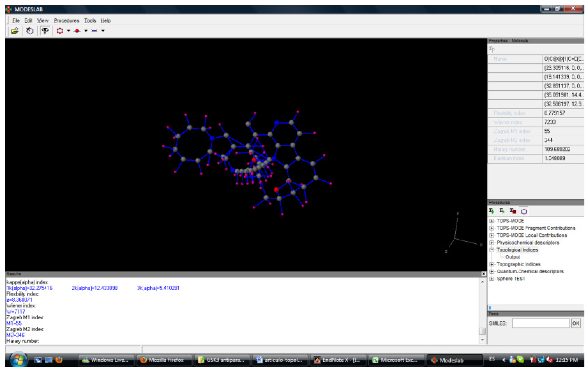Click the rotate molecule toolbar icon

[x=30, y=31]
